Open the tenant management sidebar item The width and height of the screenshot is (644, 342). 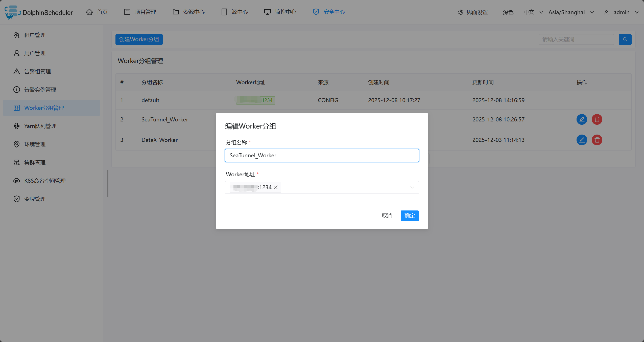point(35,35)
